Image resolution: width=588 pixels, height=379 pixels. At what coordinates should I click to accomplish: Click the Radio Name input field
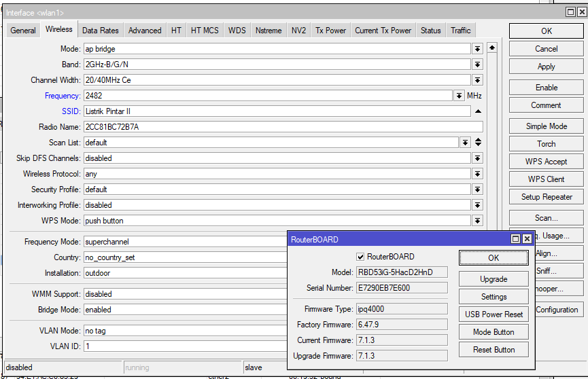pyautogui.click(x=283, y=127)
